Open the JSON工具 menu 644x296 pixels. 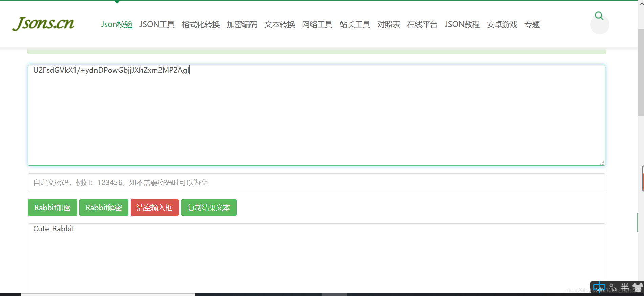(157, 24)
